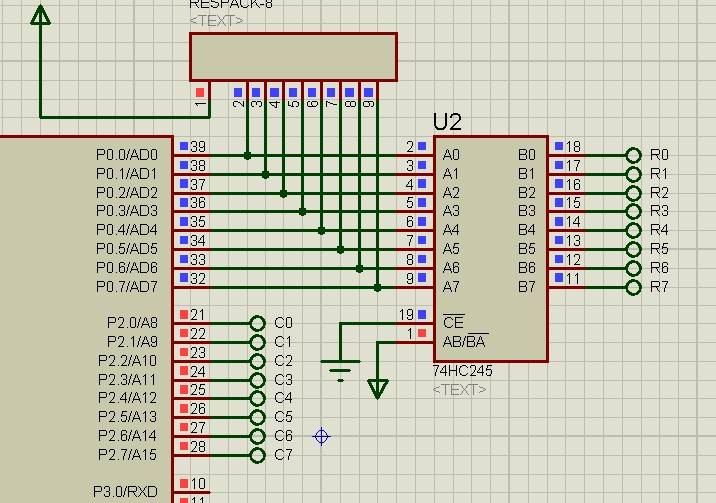
Task: Click RESPACK-8 pin number 2
Action: (238, 103)
